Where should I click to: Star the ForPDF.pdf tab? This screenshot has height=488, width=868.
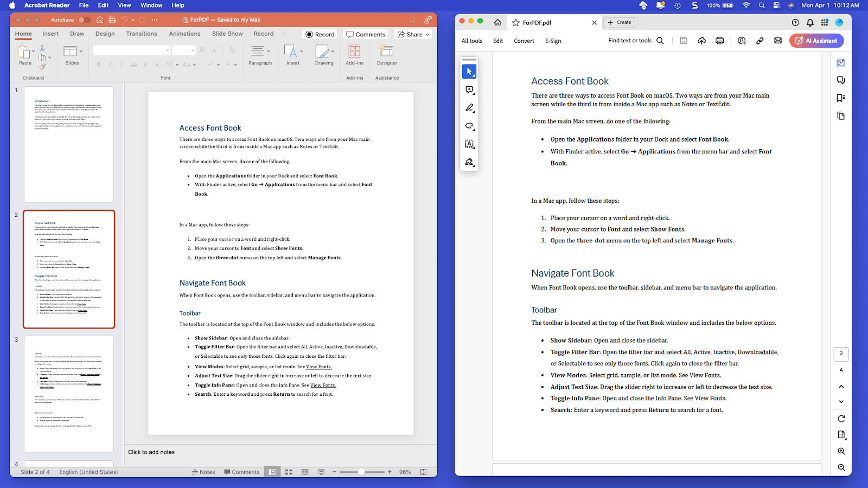click(516, 23)
